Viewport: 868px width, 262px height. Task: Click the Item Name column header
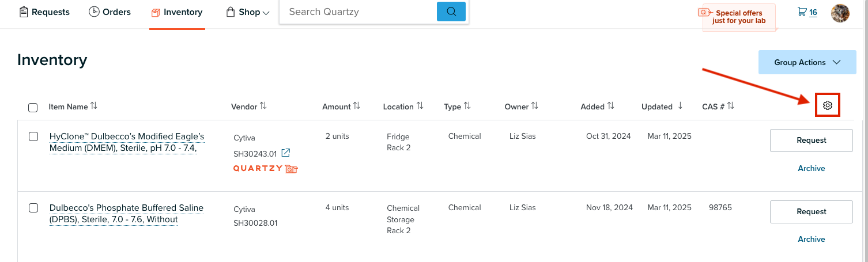[x=68, y=107]
